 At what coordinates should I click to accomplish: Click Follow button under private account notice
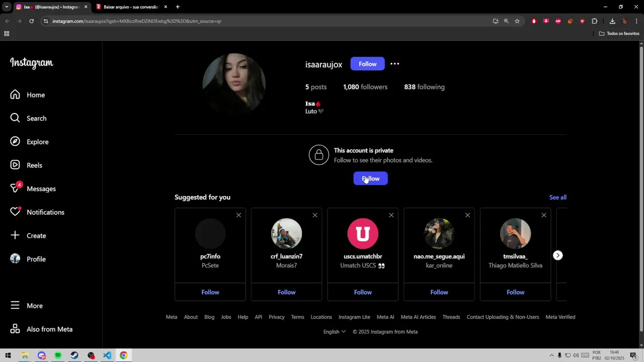tap(370, 178)
